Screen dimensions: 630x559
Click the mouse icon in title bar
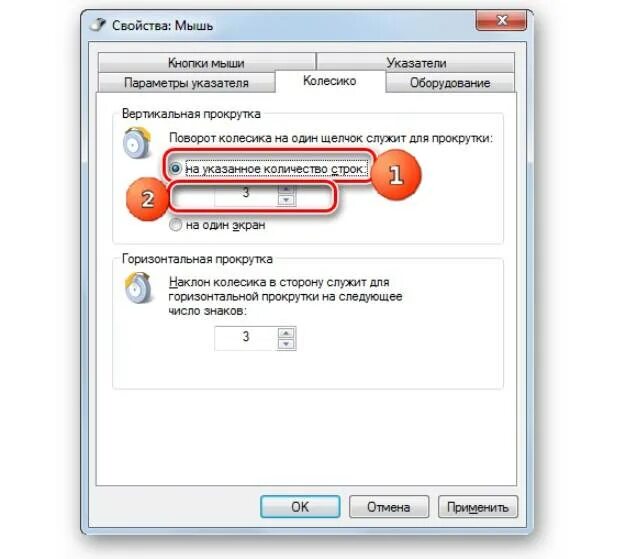[98, 25]
